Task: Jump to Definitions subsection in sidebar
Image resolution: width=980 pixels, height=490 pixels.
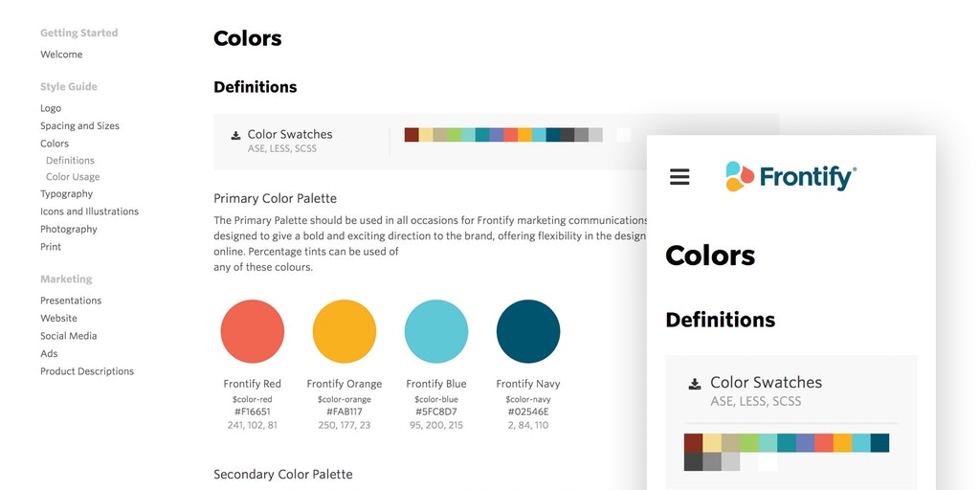Action: pos(70,161)
